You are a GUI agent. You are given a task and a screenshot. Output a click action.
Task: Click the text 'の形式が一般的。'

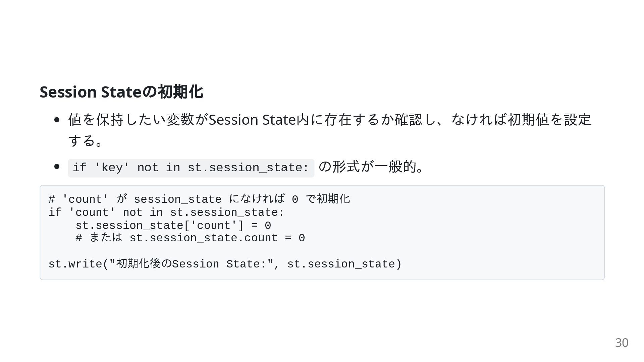pos(370,166)
